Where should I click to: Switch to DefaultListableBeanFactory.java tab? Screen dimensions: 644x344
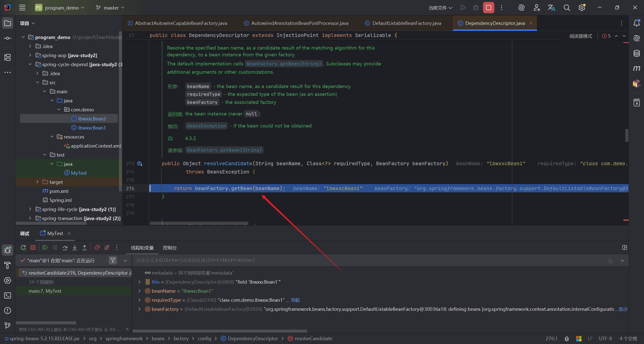click(x=406, y=23)
